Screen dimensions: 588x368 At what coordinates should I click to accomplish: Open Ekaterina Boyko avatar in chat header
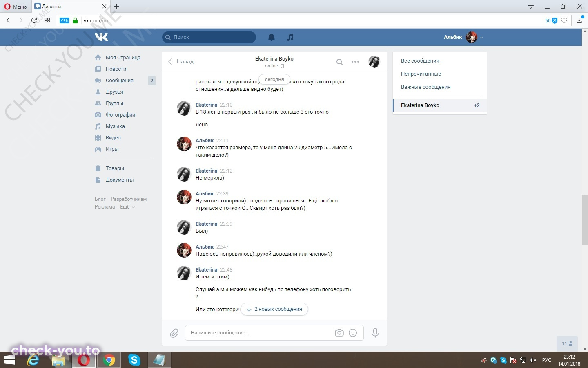point(374,62)
